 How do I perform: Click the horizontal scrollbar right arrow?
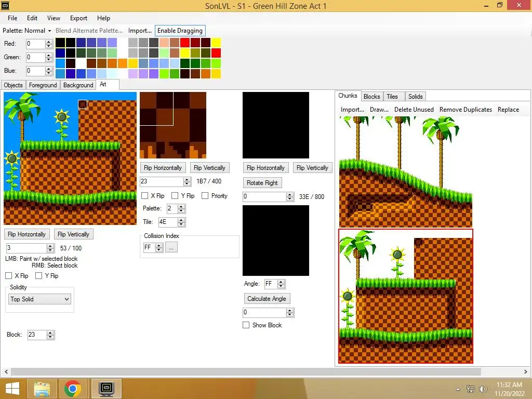click(526, 372)
